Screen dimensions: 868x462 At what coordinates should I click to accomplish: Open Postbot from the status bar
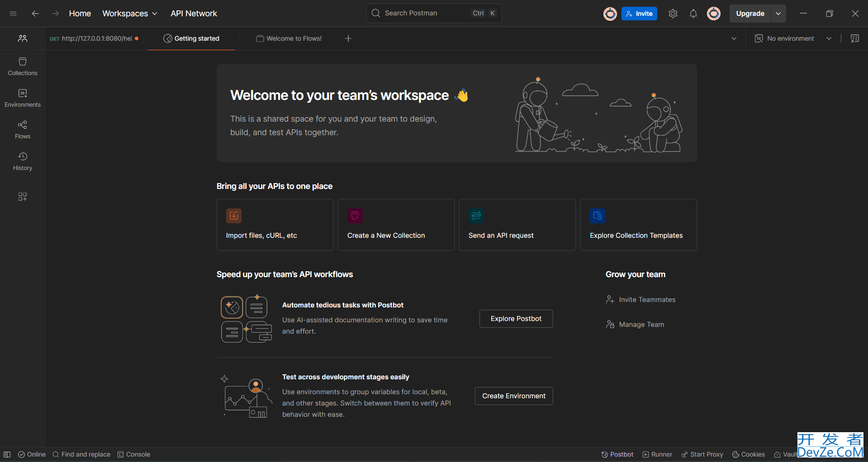(x=617, y=454)
